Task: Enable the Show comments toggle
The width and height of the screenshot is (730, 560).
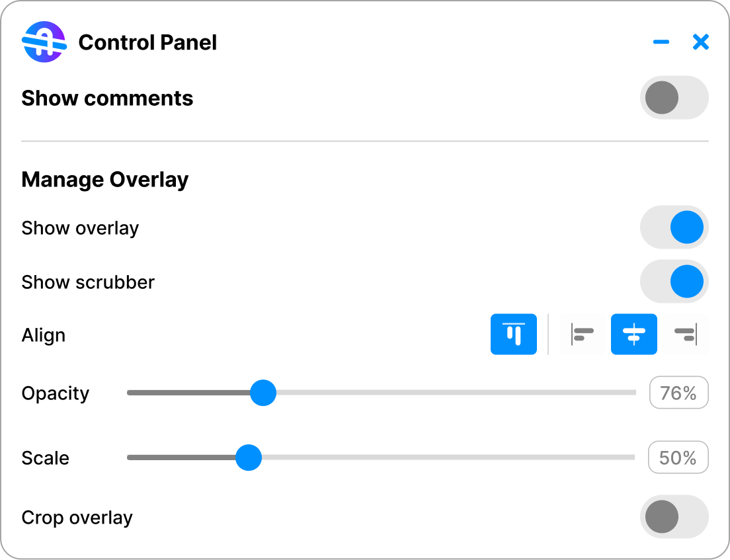Action: (x=674, y=98)
